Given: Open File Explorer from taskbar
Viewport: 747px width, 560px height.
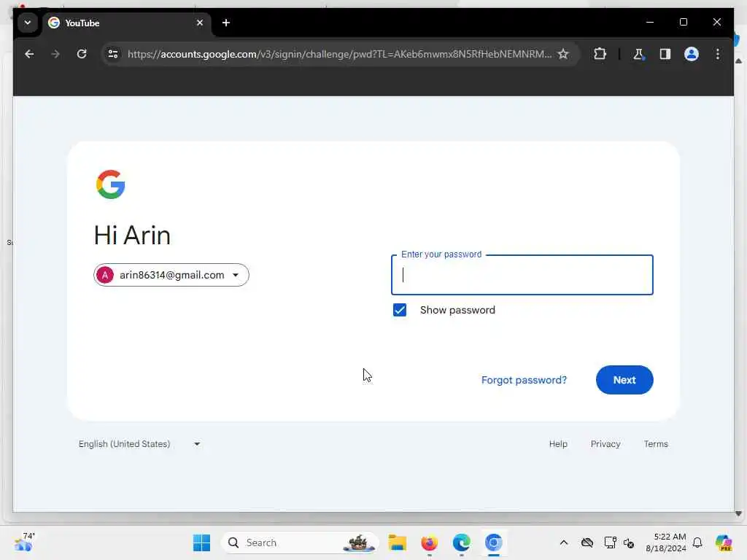Looking at the screenshot, I should tap(397, 542).
